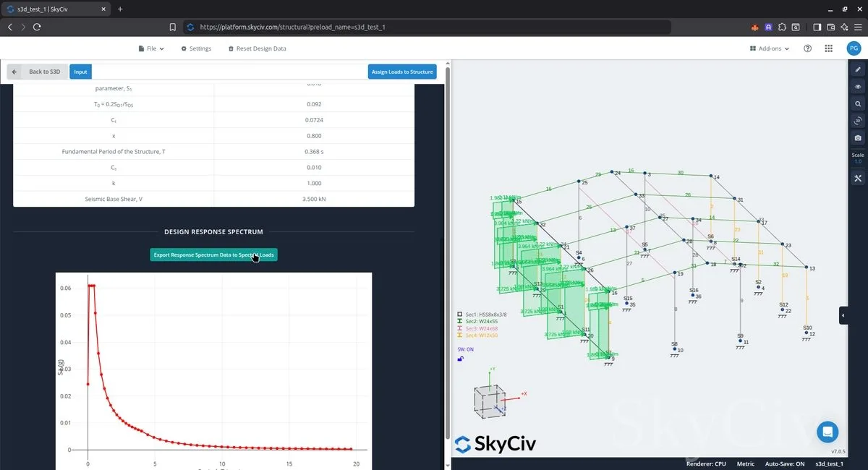This screenshot has height=470, width=868.
Task: Open the wrench and screwdriver tools icon
Action: pos(858,179)
